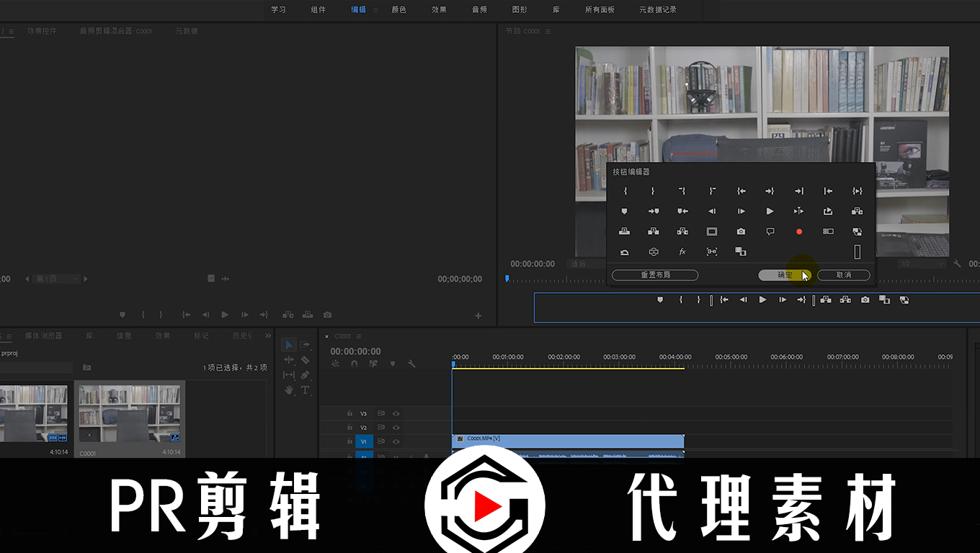Pick the Hand tool
Viewport: 980px width, 553px height.
pyautogui.click(x=289, y=390)
